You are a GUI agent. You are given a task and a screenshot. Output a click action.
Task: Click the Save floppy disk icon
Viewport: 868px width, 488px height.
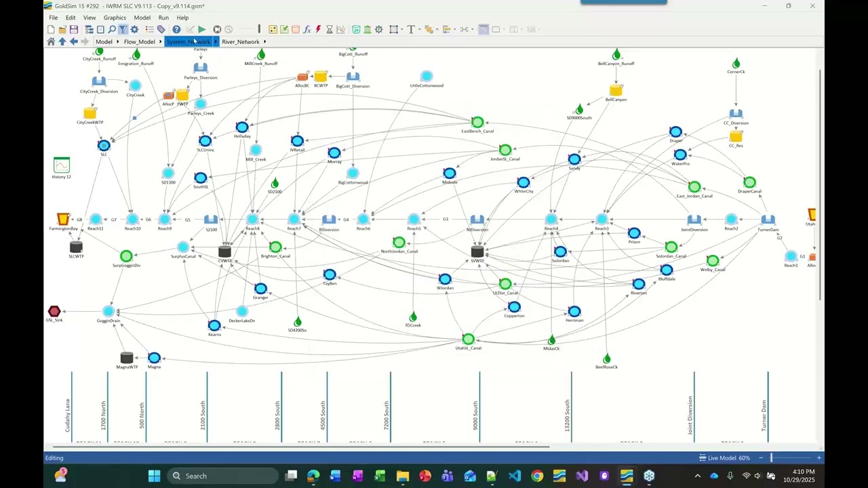click(74, 29)
